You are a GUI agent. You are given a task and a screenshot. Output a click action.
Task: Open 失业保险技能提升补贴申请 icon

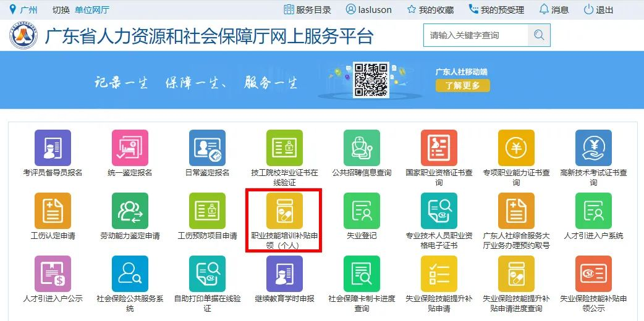click(x=439, y=274)
